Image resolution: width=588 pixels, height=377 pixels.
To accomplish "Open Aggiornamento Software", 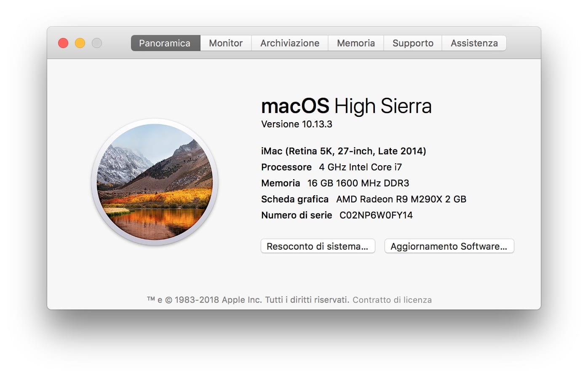I will coord(449,246).
